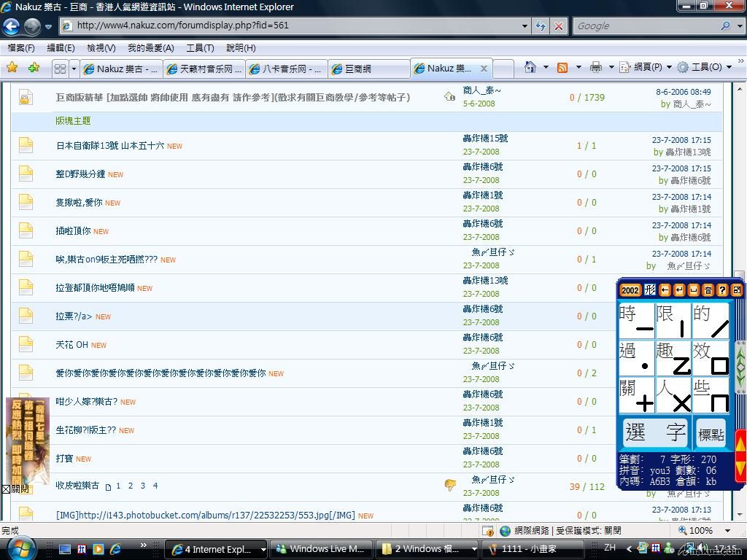Click the Home icon in command bar
The image size is (747, 560).
[x=530, y=67]
